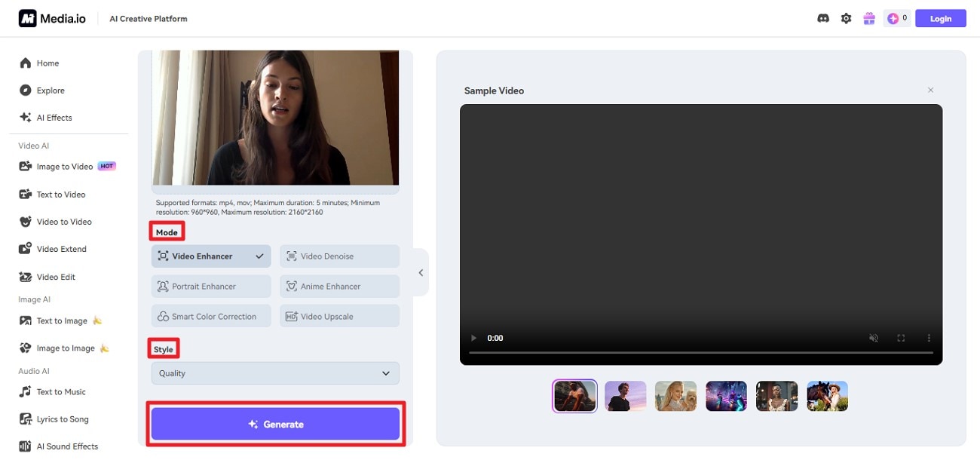
Task: Go to Home in sidebar
Action: 39,63
